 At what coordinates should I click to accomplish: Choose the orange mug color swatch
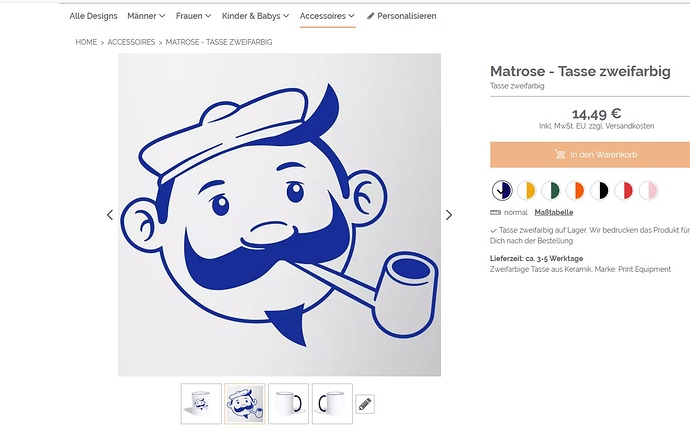coord(575,190)
